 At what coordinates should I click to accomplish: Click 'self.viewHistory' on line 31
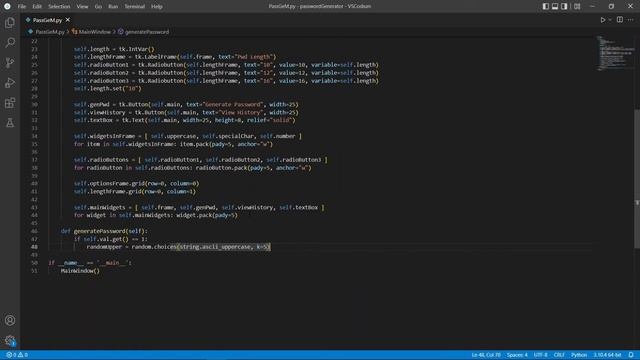pos(101,112)
